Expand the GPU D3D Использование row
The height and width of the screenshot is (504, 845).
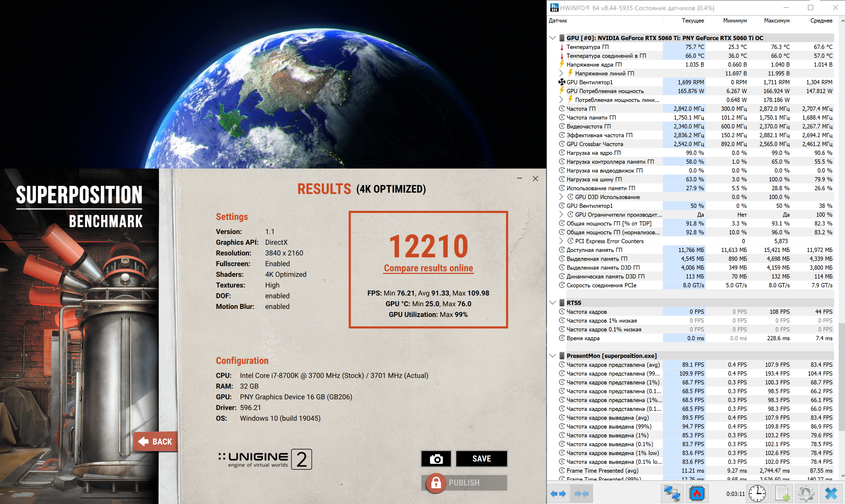point(561,197)
